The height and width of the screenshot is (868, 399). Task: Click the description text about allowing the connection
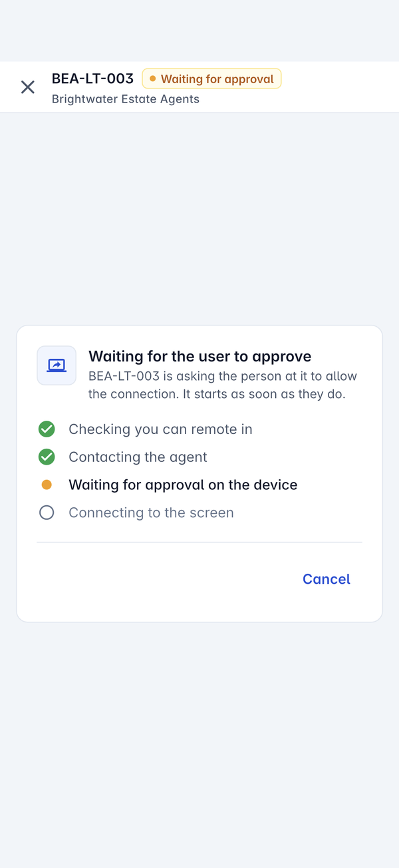coord(223,385)
